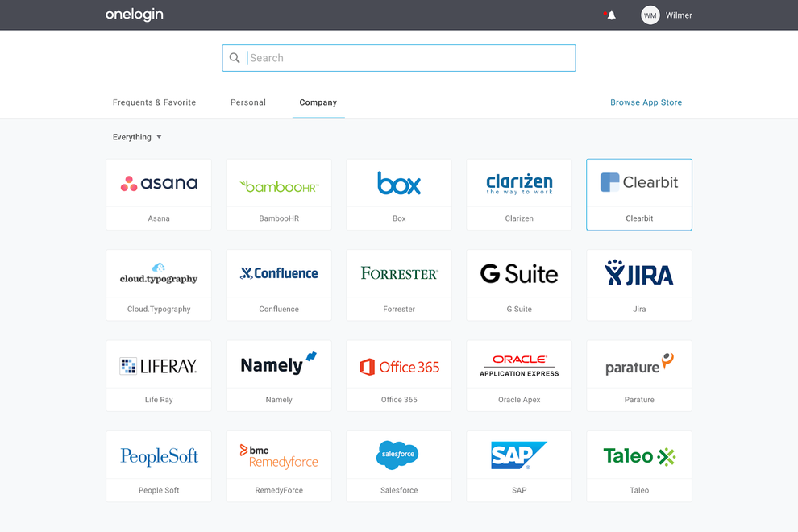
Task: Click the onelogin logo
Action: pyautogui.click(x=134, y=15)
